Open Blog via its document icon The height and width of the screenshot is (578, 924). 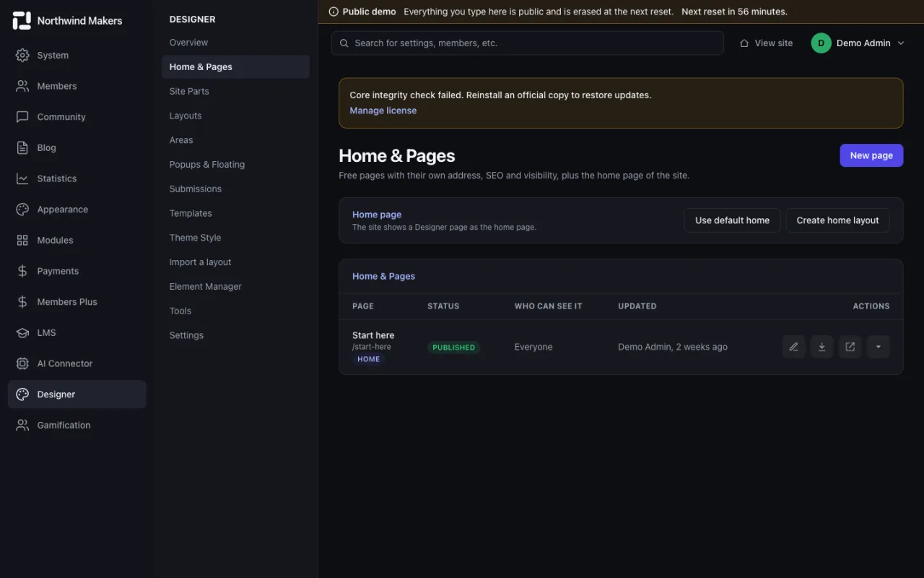22,147
